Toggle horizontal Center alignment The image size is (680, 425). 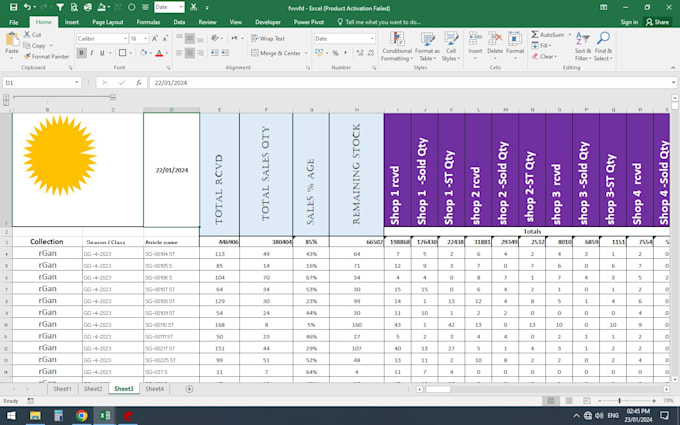(x=190, y=53)
